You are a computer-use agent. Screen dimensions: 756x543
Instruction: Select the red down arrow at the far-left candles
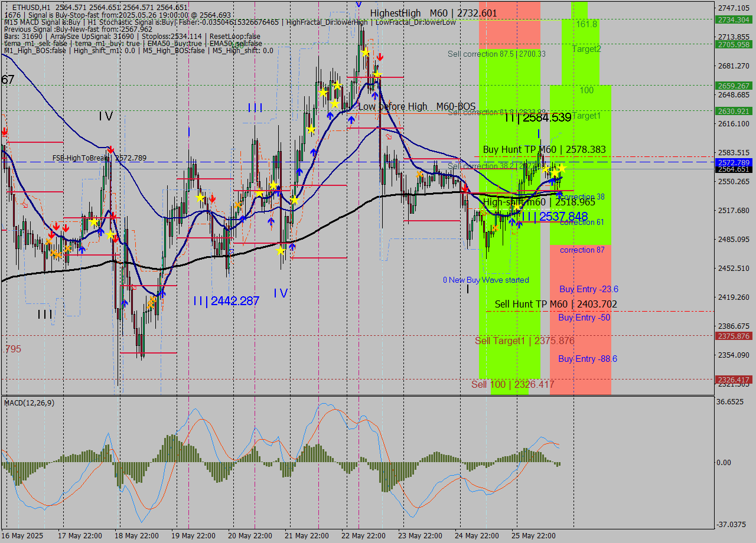tap(4, 130)
